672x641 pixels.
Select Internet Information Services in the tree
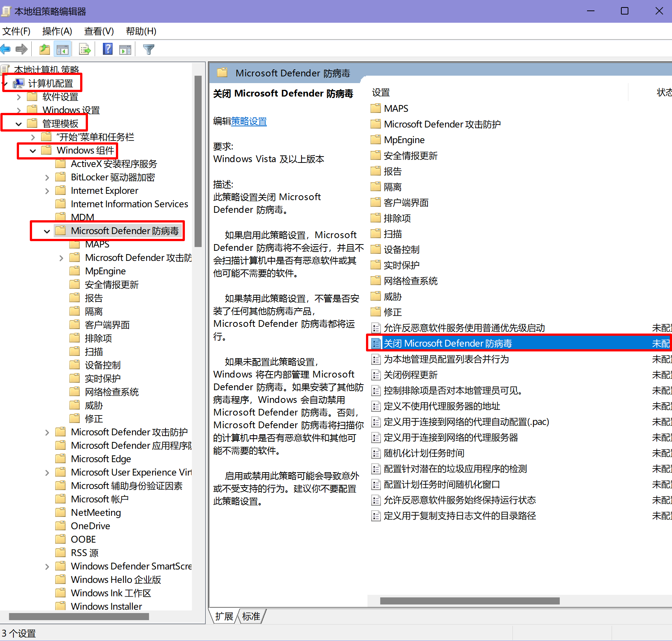(129, 204)
